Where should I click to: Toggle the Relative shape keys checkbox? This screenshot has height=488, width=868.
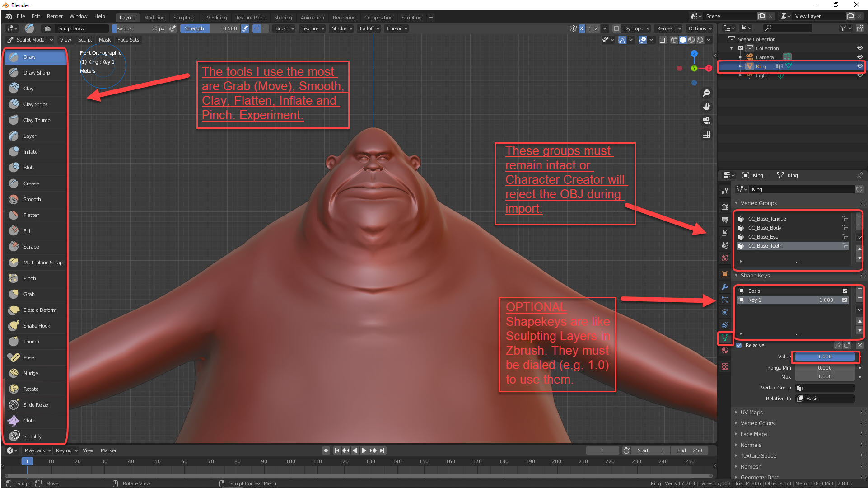point(739,345)
